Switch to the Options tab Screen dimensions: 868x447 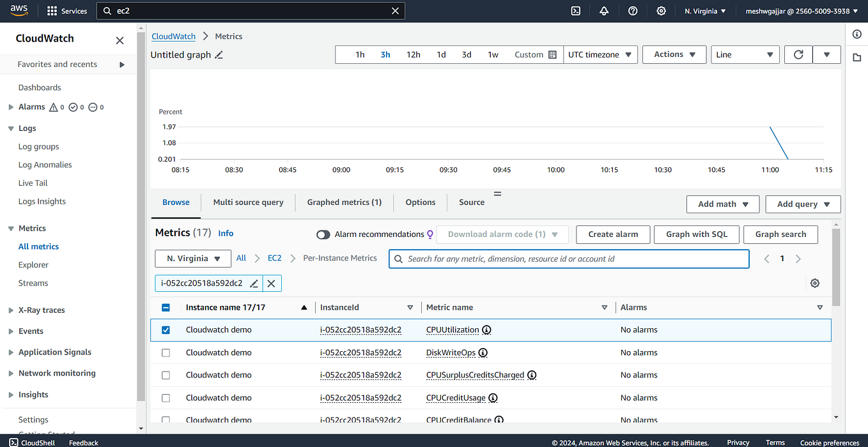pos(421,202)
